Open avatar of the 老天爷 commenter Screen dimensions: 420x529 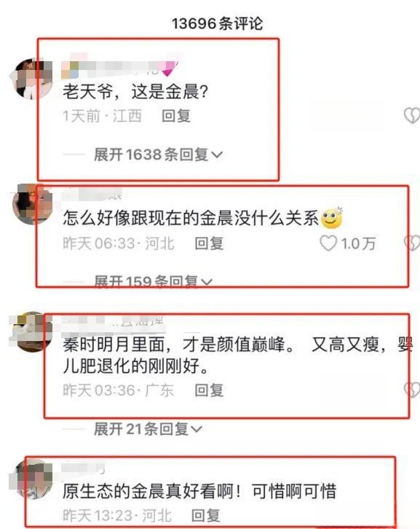32,79
